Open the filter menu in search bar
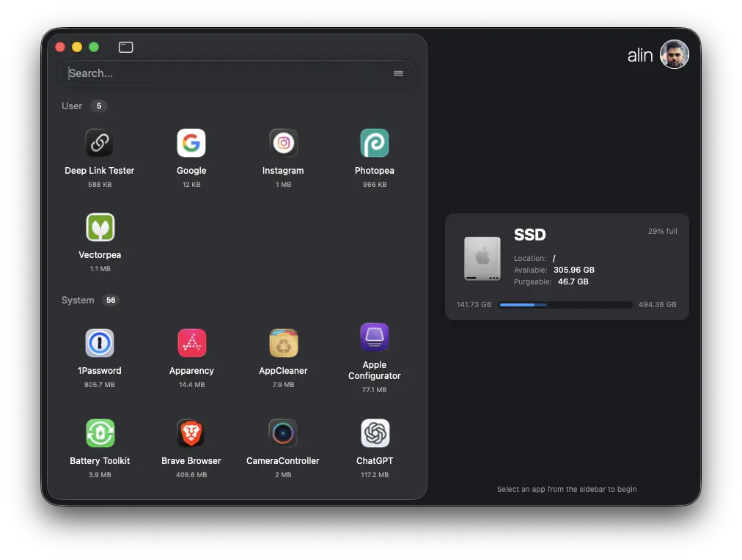Screen dimensions: 742x560 tap(398, 73)
